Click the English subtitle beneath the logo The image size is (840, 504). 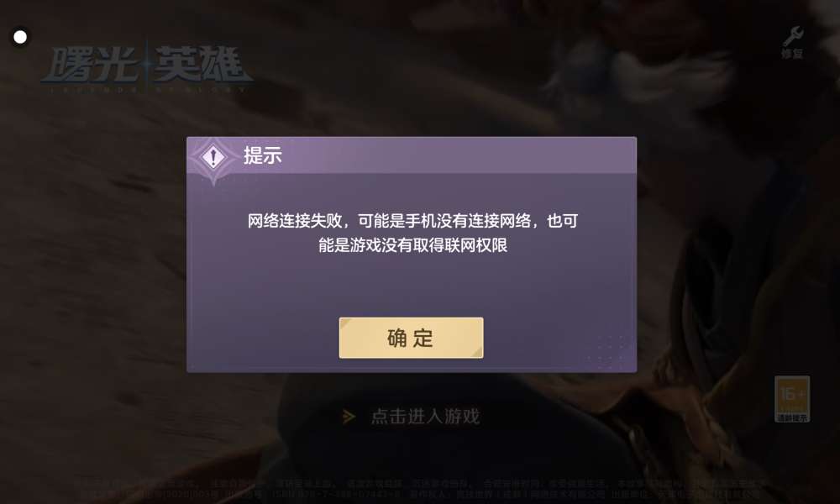(x=147, y=89)
